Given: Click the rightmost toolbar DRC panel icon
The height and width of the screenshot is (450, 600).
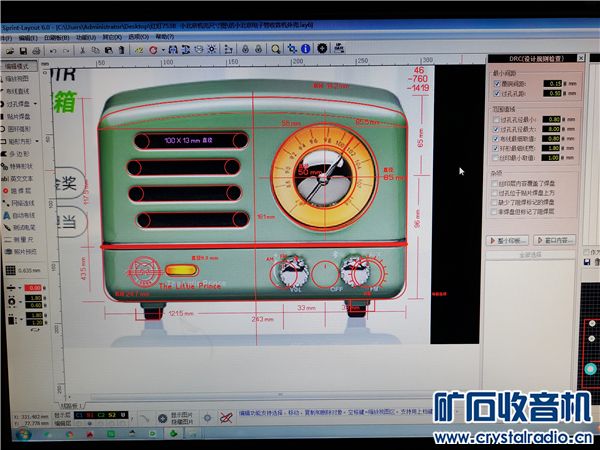Looking at the screenshot, I should point(339,48).
